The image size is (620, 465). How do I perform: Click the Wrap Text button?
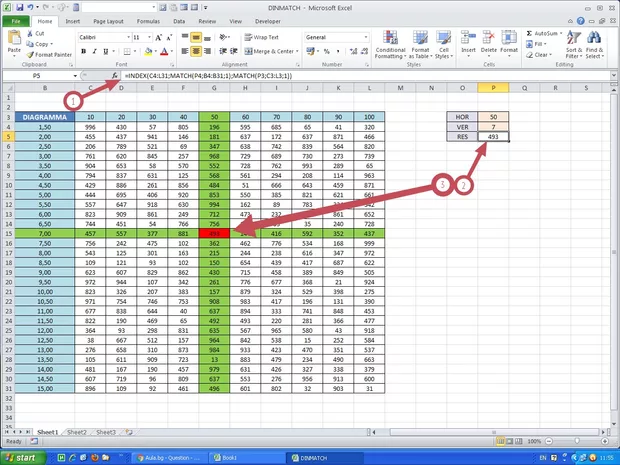[x=262, y=37]
